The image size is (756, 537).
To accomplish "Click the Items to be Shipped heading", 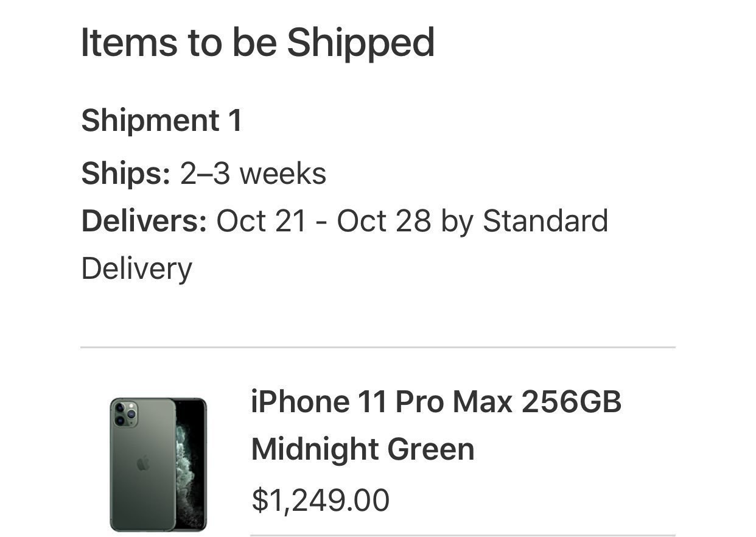I will 257,43.
